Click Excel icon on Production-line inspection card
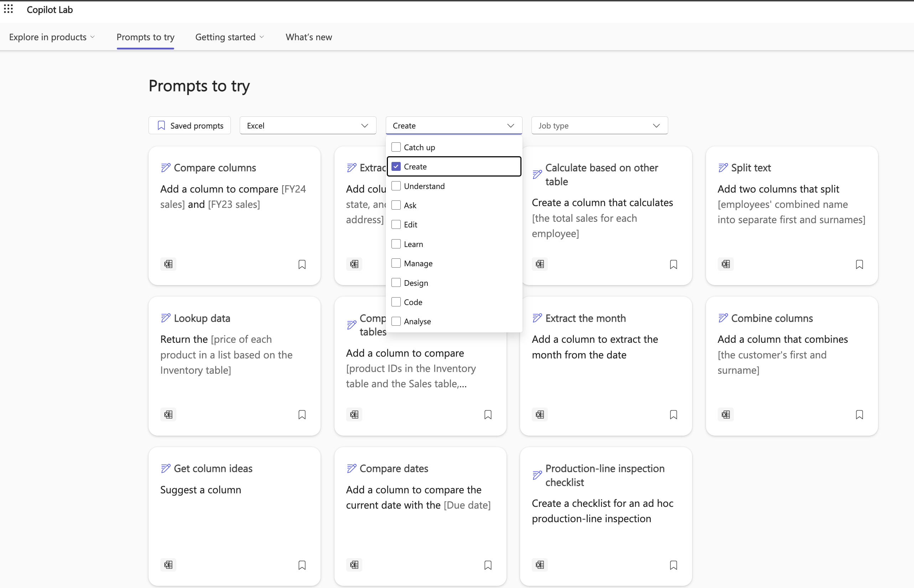This screenshot has height=588, width=914. [540, 565]
